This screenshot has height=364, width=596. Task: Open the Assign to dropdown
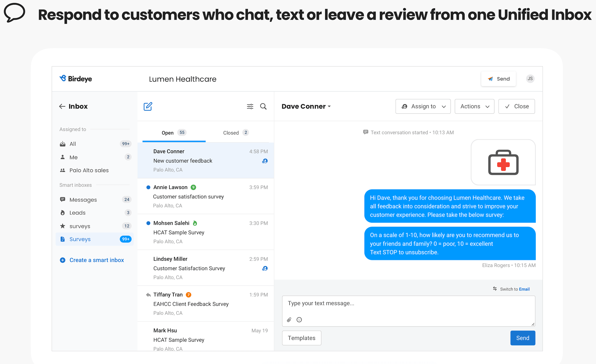(x=423, y=106)
